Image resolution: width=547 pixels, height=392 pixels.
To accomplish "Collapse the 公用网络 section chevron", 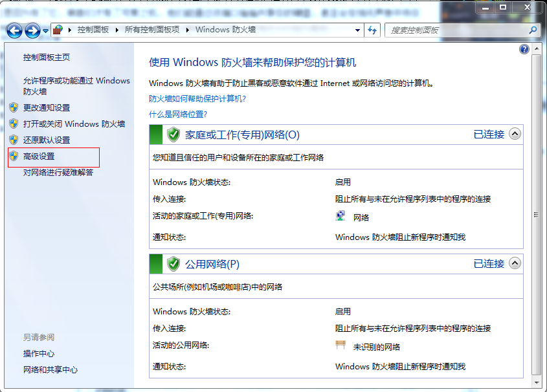I will [515, 264].
